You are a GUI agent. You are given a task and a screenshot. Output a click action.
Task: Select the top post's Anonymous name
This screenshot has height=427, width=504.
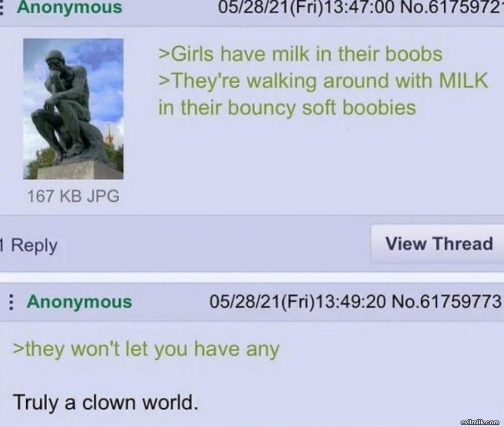point(70,7)
